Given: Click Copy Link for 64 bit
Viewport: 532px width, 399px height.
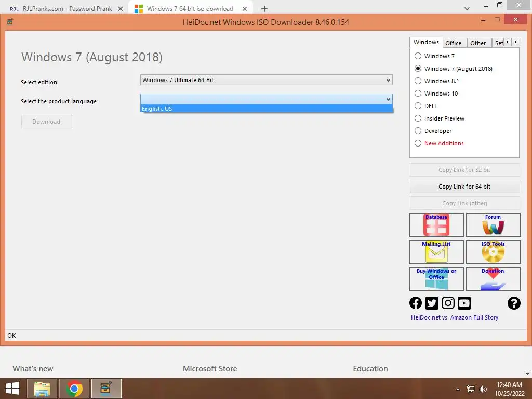Looking at the screenshot, I should pos(464,187).
